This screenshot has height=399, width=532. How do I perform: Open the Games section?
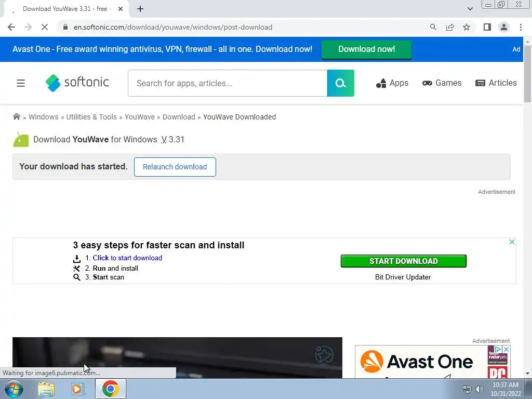(442, 83)
